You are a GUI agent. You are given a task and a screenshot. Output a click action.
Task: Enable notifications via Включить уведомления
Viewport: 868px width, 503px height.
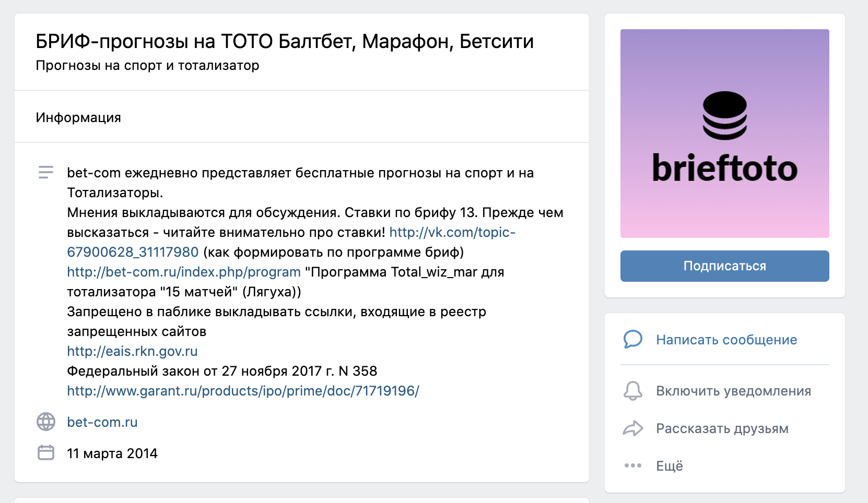point(733,391)
